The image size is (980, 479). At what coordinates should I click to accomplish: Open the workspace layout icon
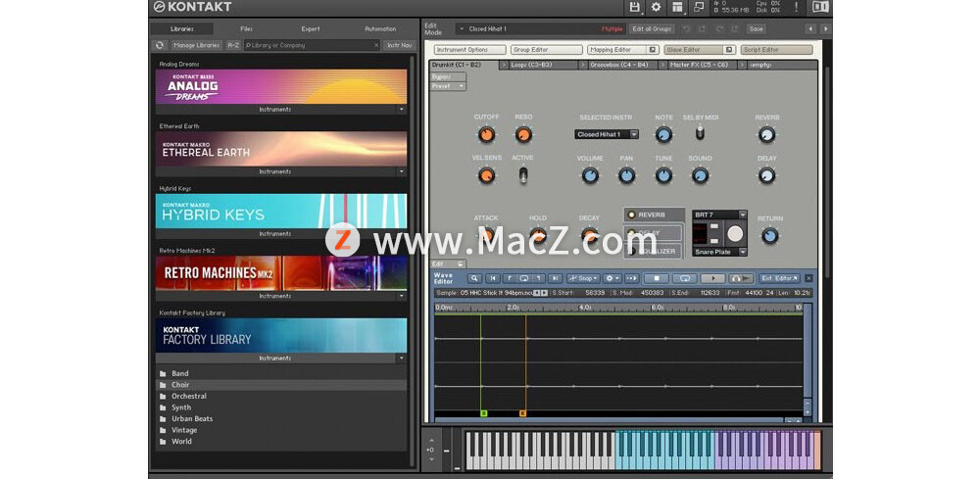pyautogui.click(x=677, y=8)
